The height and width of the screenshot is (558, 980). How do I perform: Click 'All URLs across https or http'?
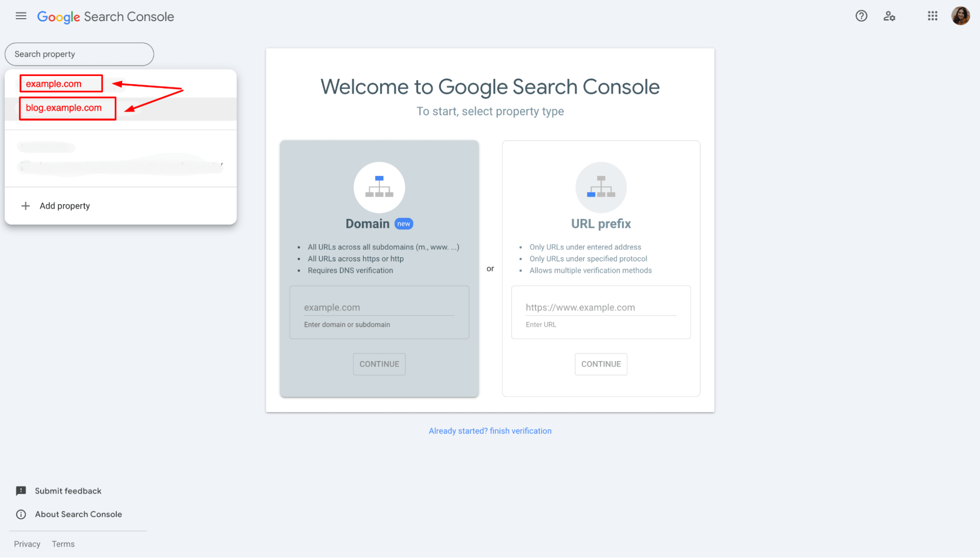point(355,259)
